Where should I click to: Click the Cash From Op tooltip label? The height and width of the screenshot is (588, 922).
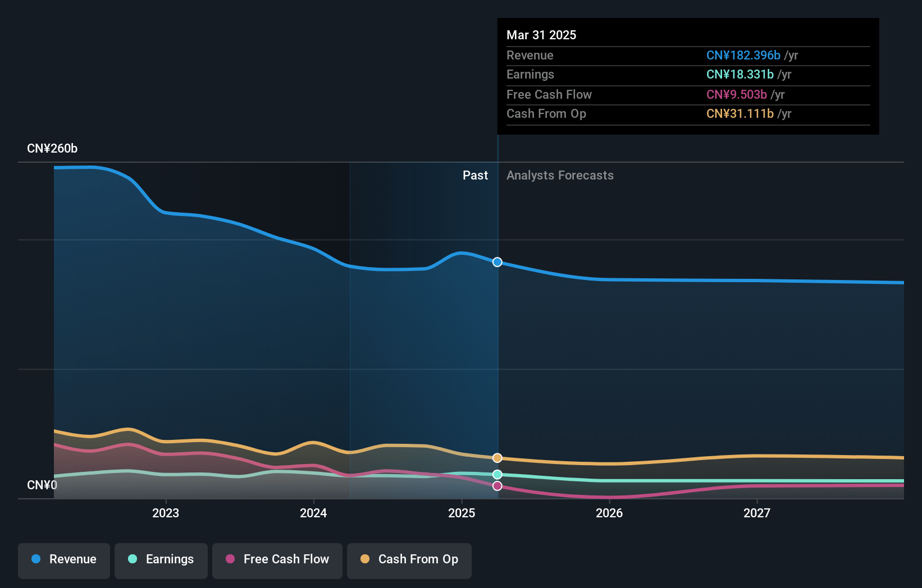tap(546, 113)
